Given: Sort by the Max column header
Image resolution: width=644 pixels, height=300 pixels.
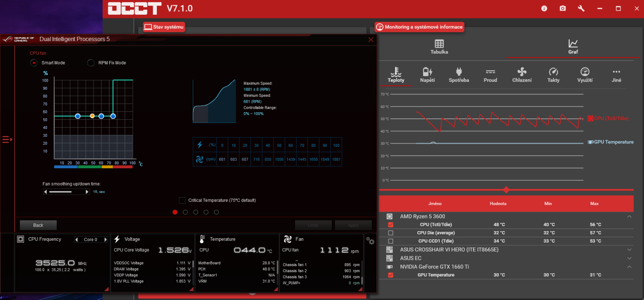Looking at the screenshot, I should (594, 204).
